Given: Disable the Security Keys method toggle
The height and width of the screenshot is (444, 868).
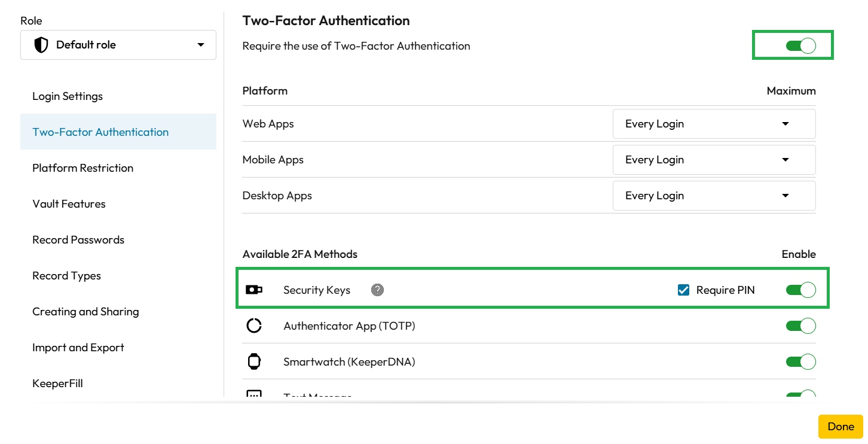Looking at the screenshot, I should pyautogui.click(x=800, y=290).
